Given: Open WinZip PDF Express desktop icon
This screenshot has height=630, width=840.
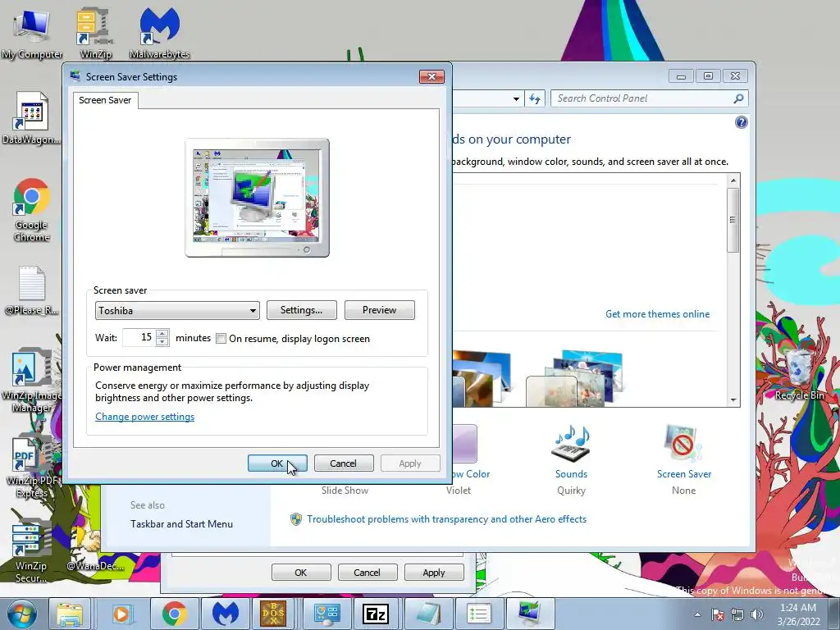Looking at the screenshot, I should click(32, 467).
